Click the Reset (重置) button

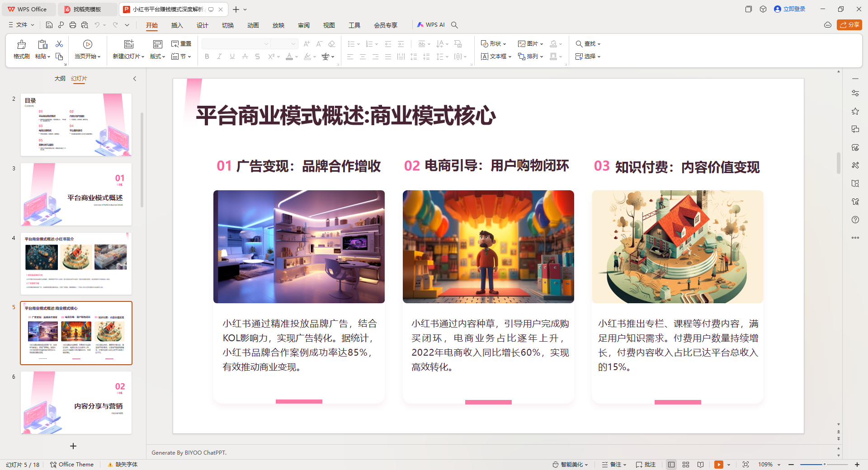(x=181, y=44)
